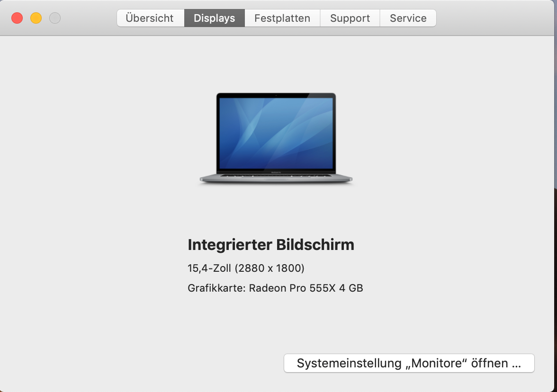Image resolution: width=557 pixels, height=392 pixels.
Task: Select the Integrierter Bildschirm heading
Action: (x=271, y=245)
